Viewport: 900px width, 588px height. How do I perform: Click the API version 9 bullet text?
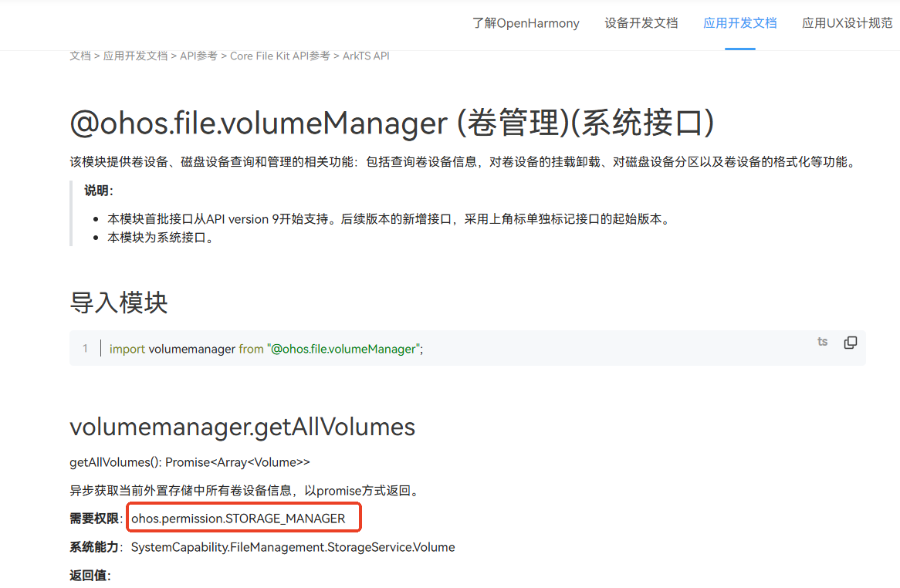(x=391, y=219)
